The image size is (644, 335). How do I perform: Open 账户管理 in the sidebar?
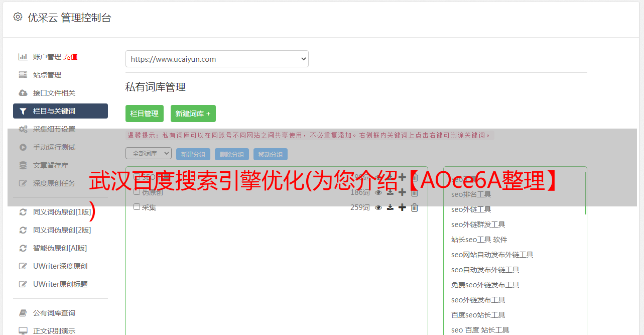pyautogui.click(x=47, y=57)
